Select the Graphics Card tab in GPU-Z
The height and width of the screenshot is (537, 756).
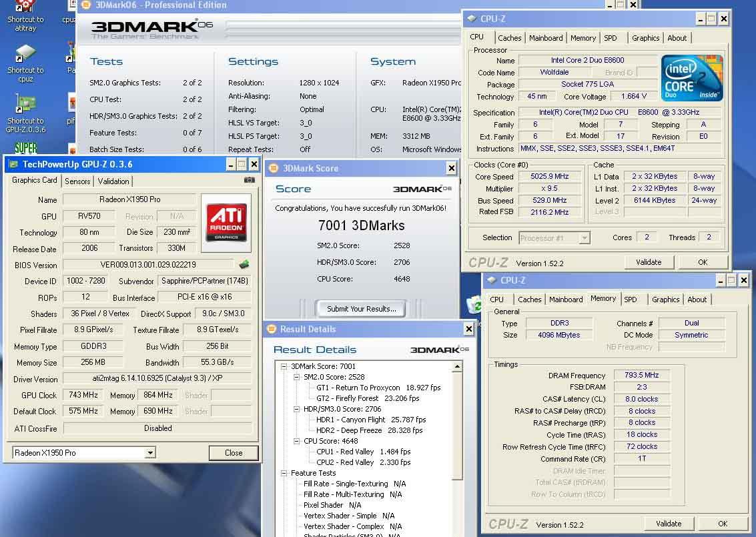(34, 180)
